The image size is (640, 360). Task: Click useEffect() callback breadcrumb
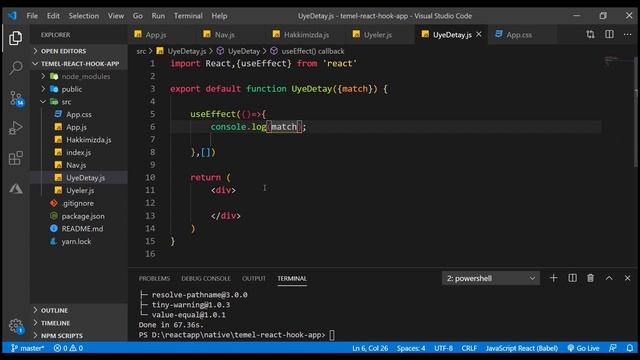pyautogui.click(x=308, y=51)
